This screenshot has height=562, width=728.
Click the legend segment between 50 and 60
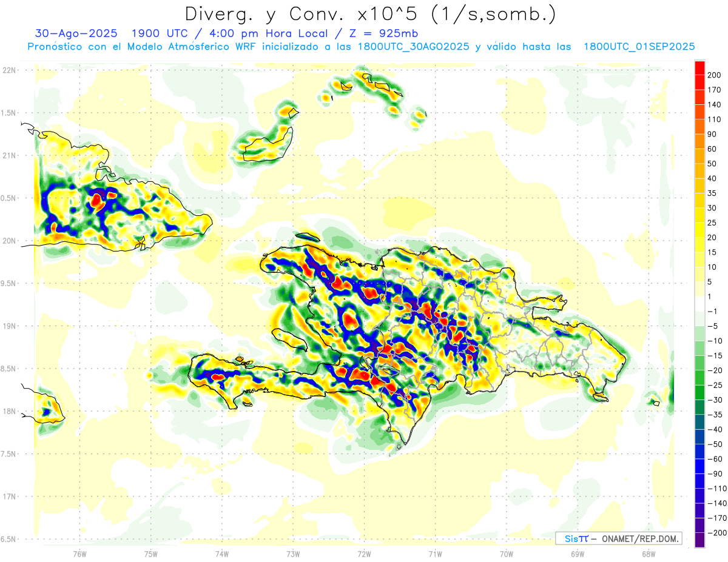pos(699,156)
